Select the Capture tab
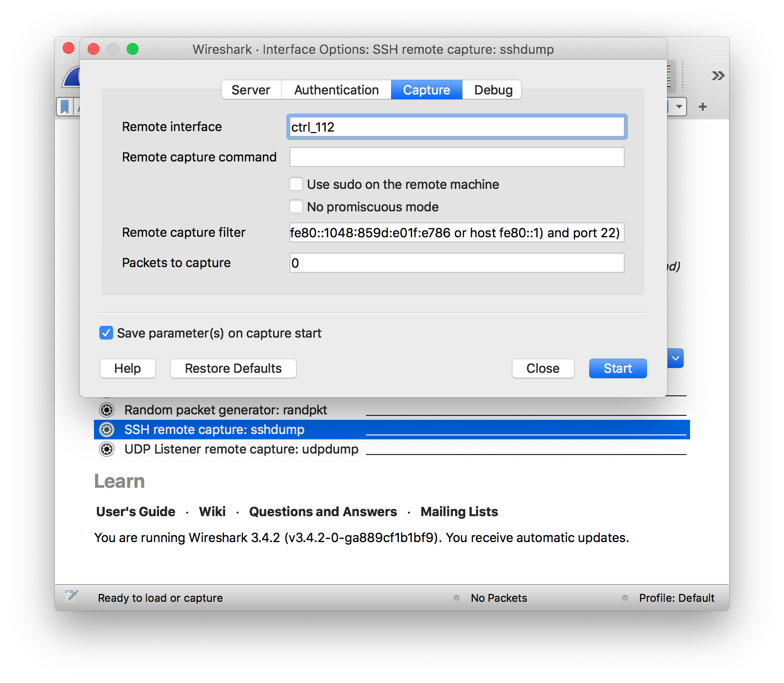Image resolution: width=784 pixels, height=683 pixels. coord(426,90)
